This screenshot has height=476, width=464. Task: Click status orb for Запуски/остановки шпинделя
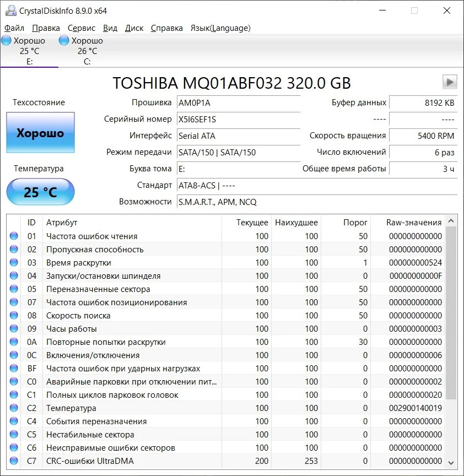pos(14,275)
